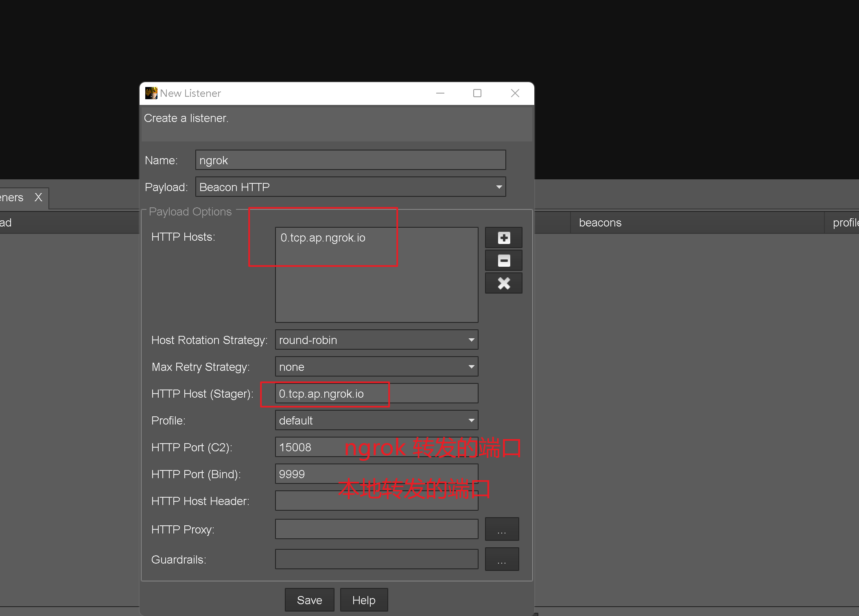
Task: Maximize the New Listener window
Action: 477,93
